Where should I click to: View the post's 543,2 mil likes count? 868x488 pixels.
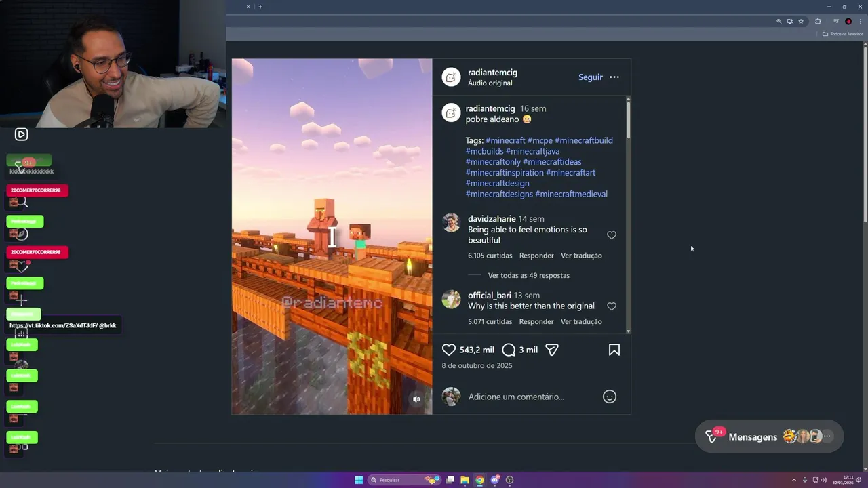click(x=477, y=350)
